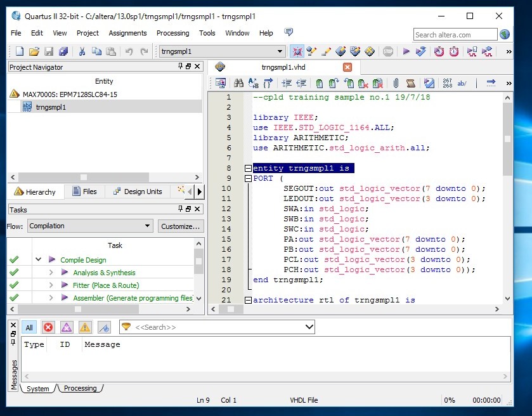
Task: Collapse the Compile Design task
Action: 38,259
